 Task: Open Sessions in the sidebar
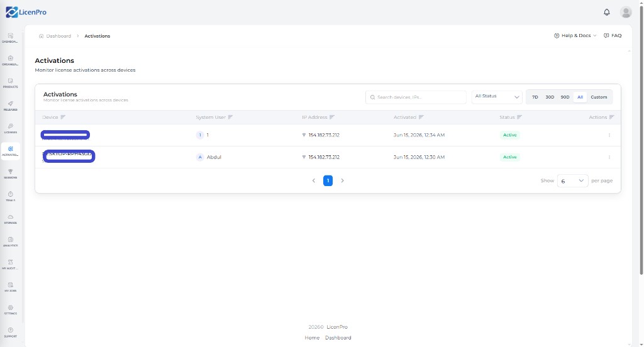10,173
